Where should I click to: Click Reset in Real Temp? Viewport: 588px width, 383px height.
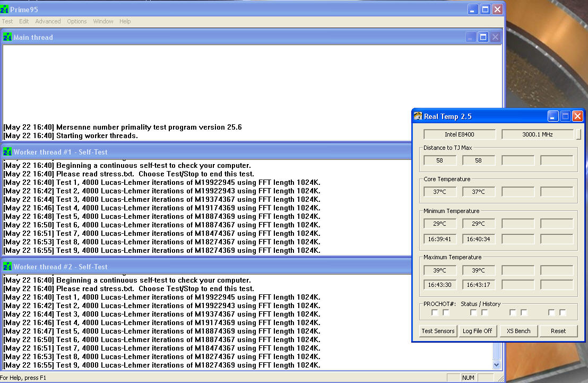click(558, 331)
